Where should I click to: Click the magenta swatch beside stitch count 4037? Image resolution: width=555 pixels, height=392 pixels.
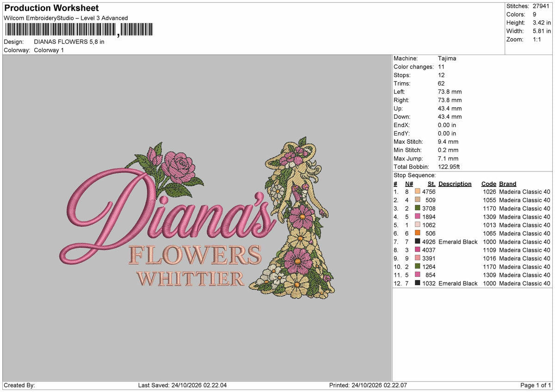[418, 250]
